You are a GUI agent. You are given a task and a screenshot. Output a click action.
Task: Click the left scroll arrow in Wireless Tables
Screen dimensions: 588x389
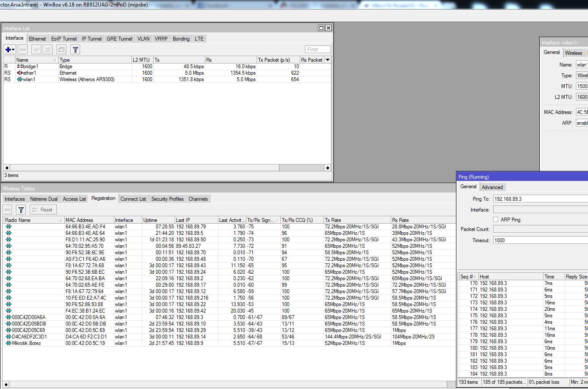[6, 384]
